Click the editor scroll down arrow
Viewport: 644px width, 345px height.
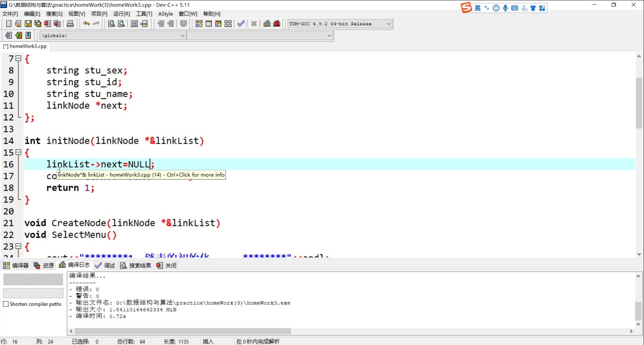tap(639, 254)
